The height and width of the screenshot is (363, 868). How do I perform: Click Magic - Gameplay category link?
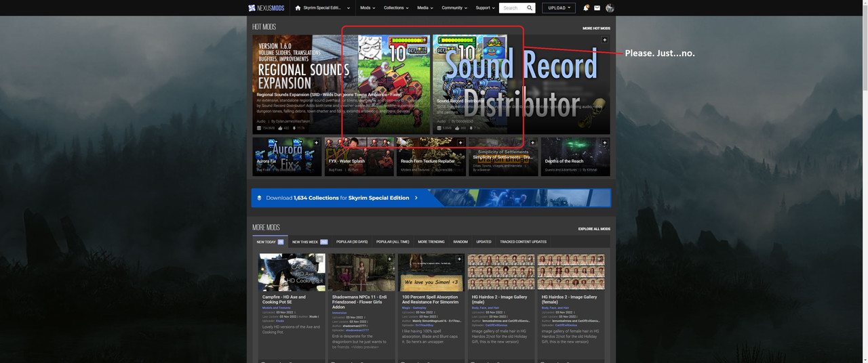click(414, 307)
